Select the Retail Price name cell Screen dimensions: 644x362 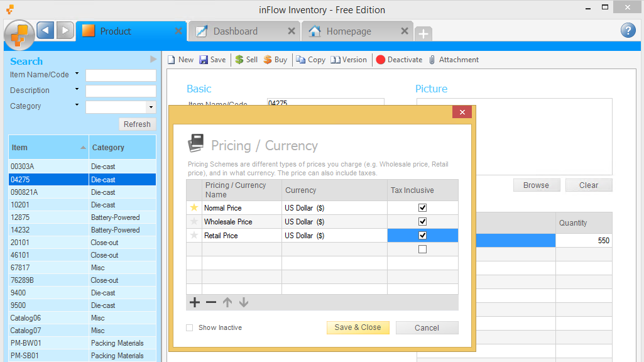coord(242,236)
